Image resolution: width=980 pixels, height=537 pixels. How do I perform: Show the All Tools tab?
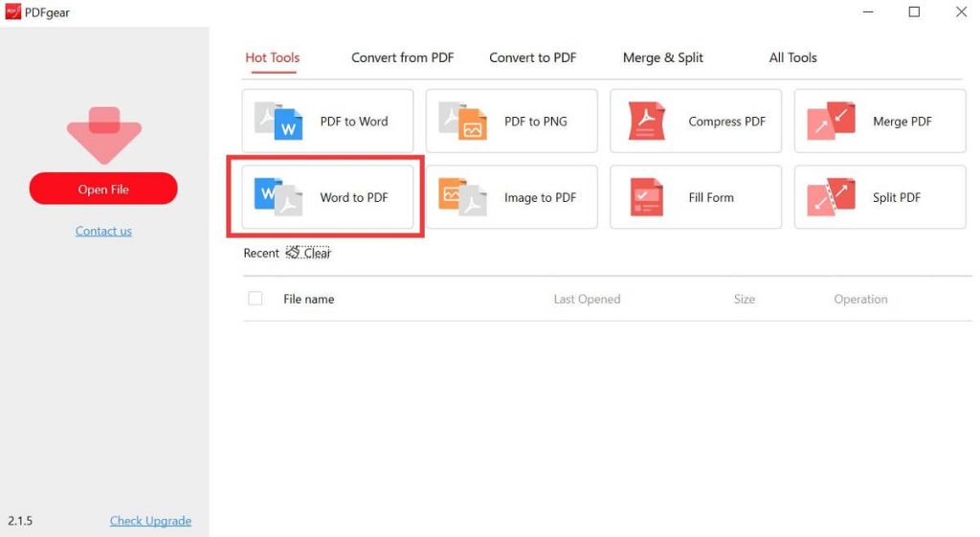pyautogui.click(x=792, y=57)
